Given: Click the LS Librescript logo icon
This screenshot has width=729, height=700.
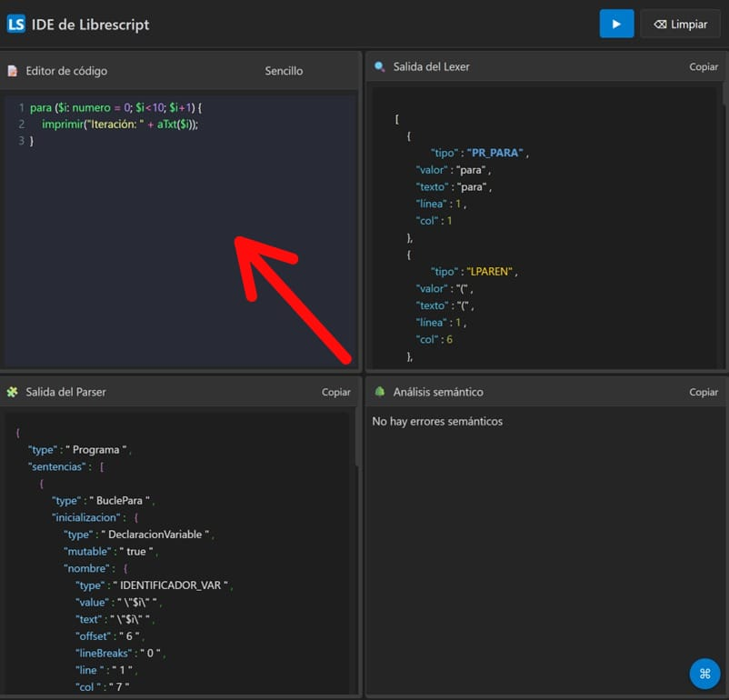Looking at the screenshot, I should [15, 24].
